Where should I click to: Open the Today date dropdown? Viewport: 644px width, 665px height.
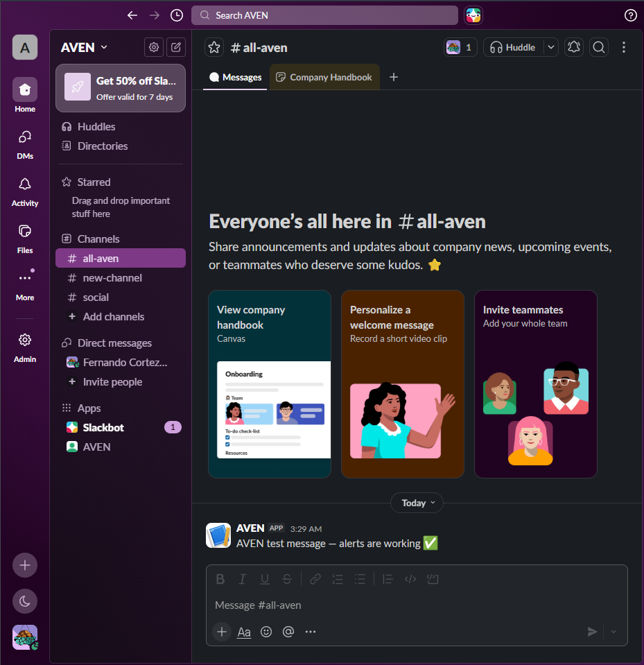coord(417,503)
